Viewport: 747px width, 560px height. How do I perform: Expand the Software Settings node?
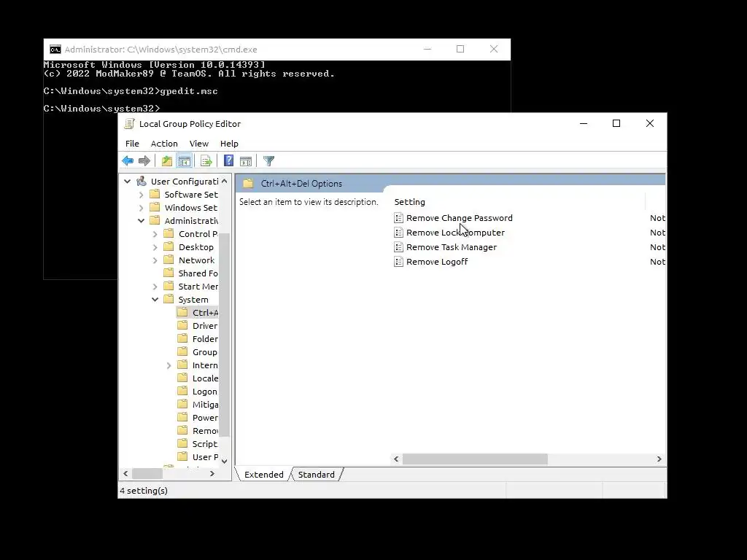[x=141, y=195]
